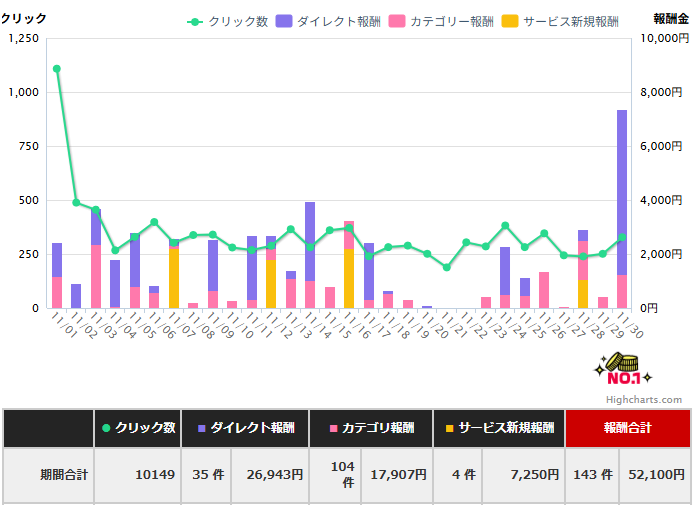Select the red 報酬合計 table header

pyautogui.click(x=626, y=428)
